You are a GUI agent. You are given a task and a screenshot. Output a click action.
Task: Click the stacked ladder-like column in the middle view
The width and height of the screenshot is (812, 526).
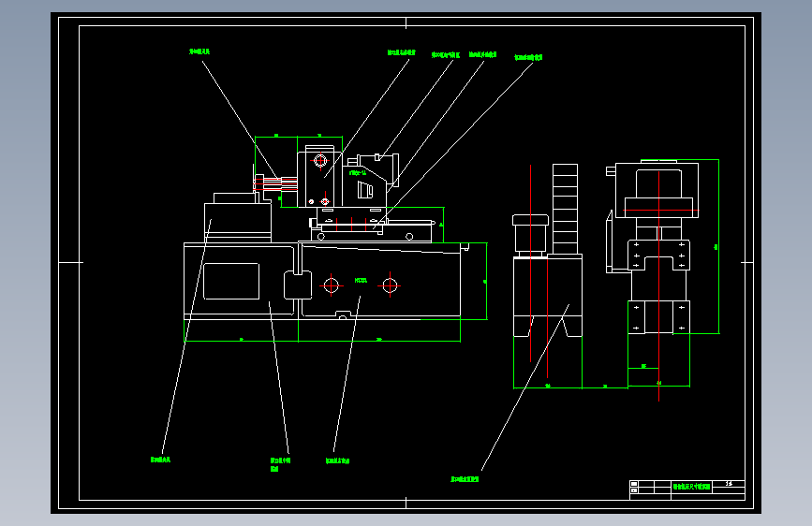pos(565,209)
